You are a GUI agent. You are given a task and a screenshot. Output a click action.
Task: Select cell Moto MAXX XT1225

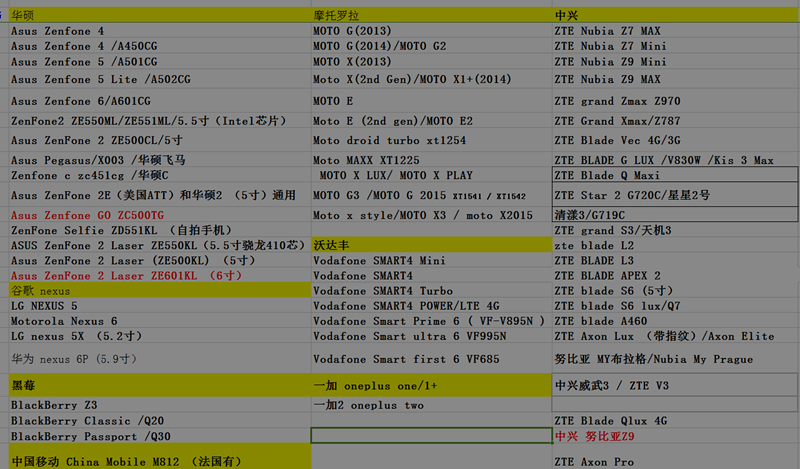(x=432, y=160)
